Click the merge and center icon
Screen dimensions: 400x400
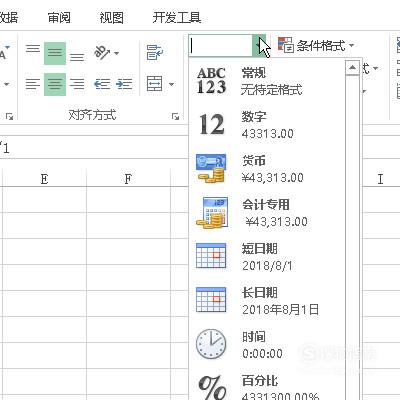coord(154,84)
